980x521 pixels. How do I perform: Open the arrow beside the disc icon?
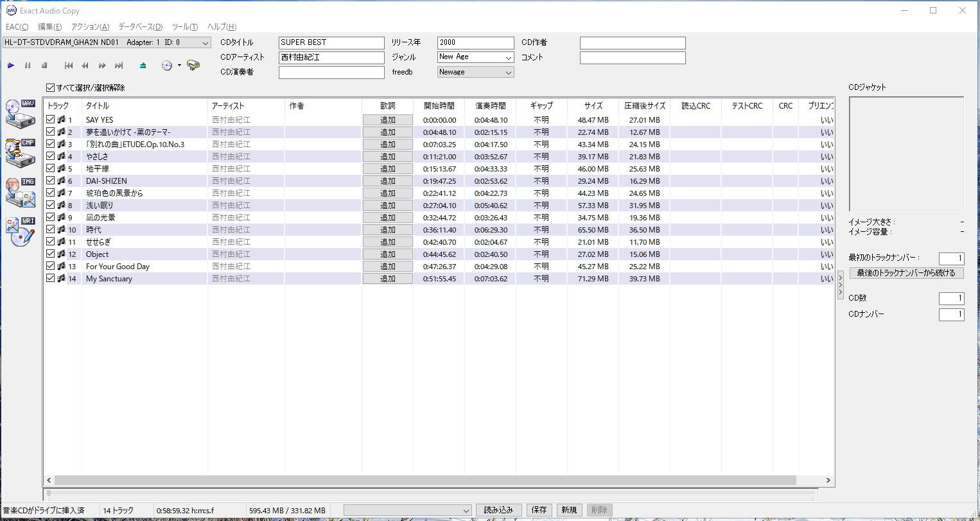pyautogui.click(x=179, y=66)
